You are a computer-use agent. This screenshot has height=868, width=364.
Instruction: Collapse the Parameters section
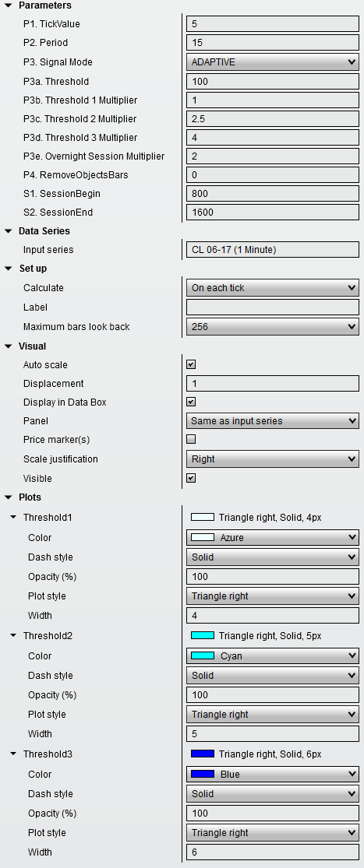(x=8, y=5)
